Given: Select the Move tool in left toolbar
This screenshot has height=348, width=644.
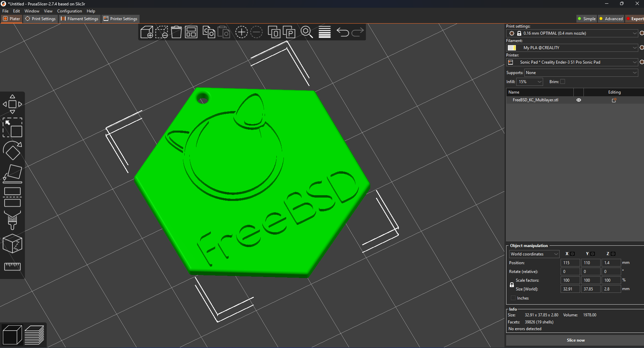Looking at the screenshot, I should (x=12, y=104).
